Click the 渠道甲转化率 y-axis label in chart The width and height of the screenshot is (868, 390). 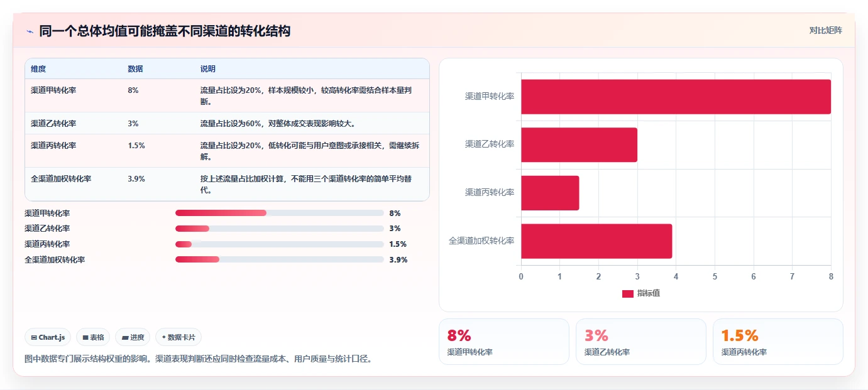pos(490,97)
